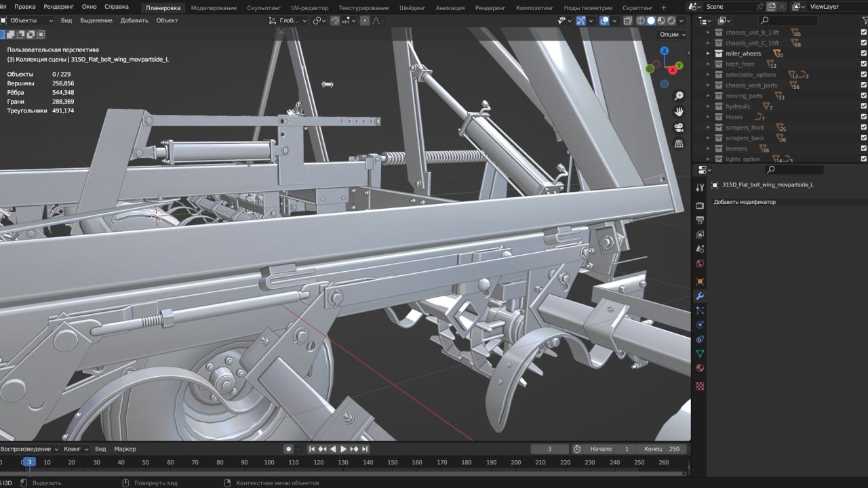
Task: Expand the scrapers_back collection
Action: pyautogui.click(x=709, y=138)
